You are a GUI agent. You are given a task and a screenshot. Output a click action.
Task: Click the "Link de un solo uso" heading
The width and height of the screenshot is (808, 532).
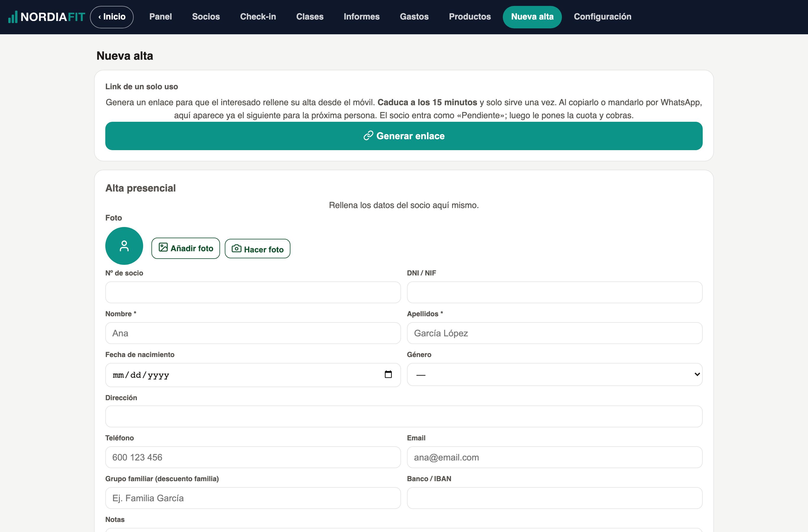[142, 87]
